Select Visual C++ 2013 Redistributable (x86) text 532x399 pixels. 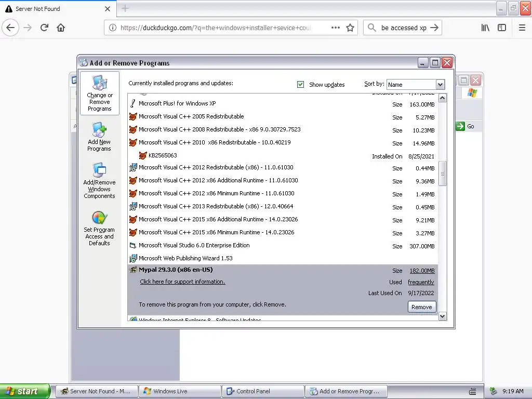point(216,206)
